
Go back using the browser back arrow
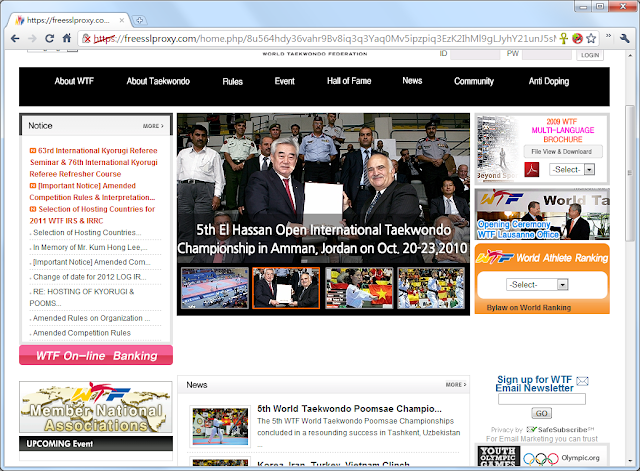(x=15, y=38)
